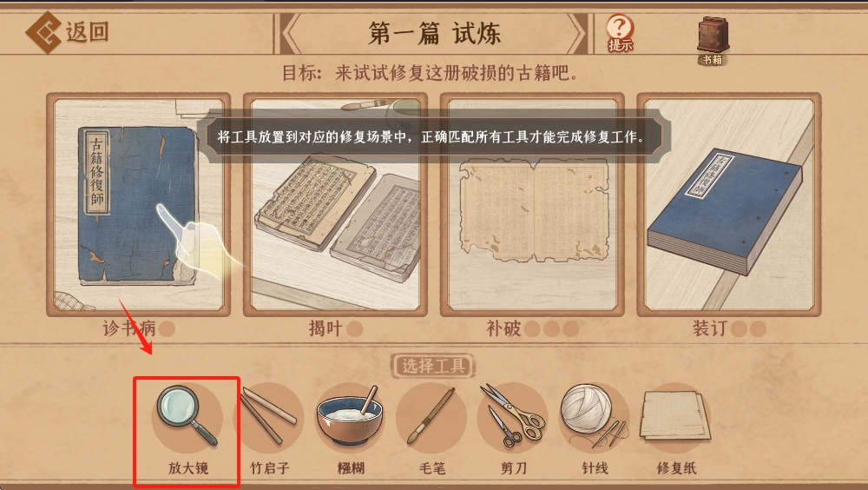868x490 pixels.
Task: Open the 书箱 book box
Action: 713,40
